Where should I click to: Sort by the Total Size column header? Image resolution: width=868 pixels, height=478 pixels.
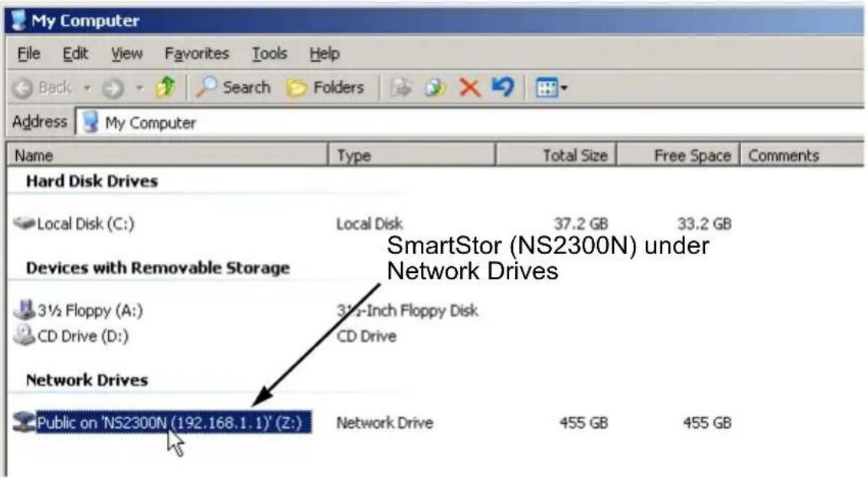(x=557, y=155)
